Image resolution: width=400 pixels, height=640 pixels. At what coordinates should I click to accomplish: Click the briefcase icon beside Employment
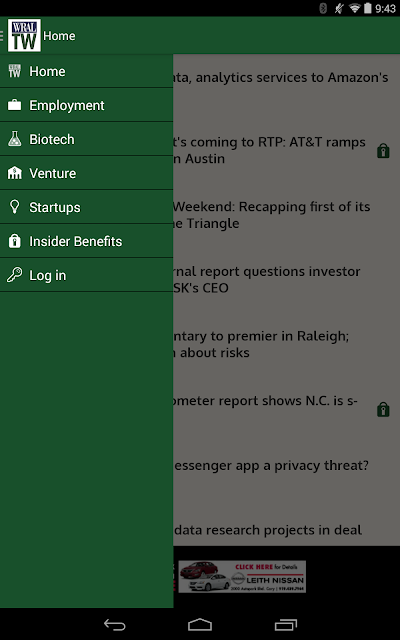pos(14,105)
